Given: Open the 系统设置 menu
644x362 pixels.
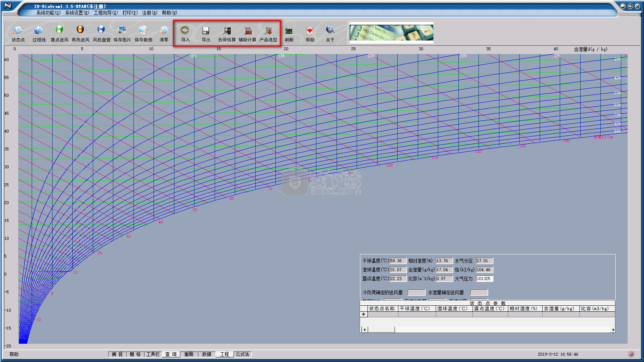Looking at the screenshot, I should 77,13.
